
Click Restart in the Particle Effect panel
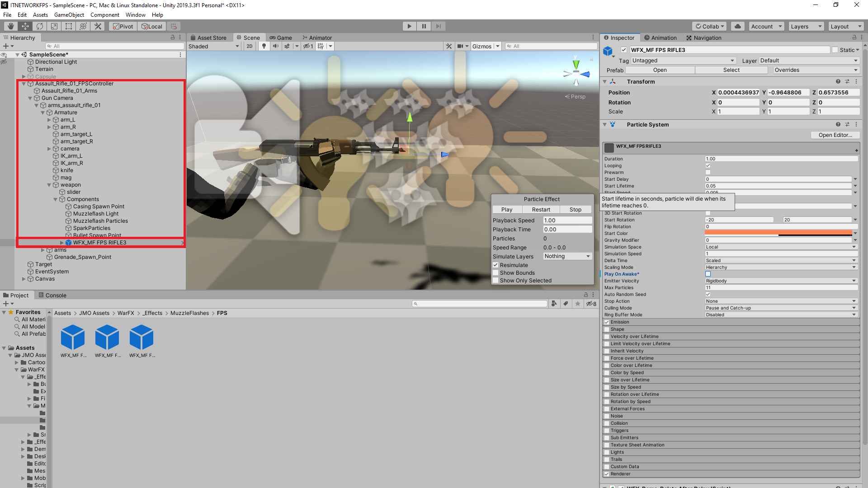pos(541,209)
